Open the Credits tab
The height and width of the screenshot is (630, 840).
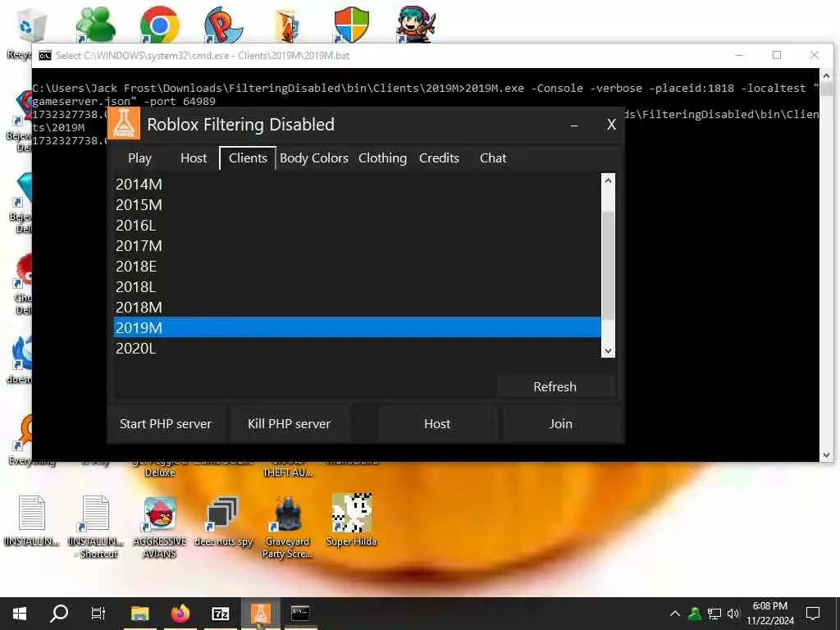439,158
